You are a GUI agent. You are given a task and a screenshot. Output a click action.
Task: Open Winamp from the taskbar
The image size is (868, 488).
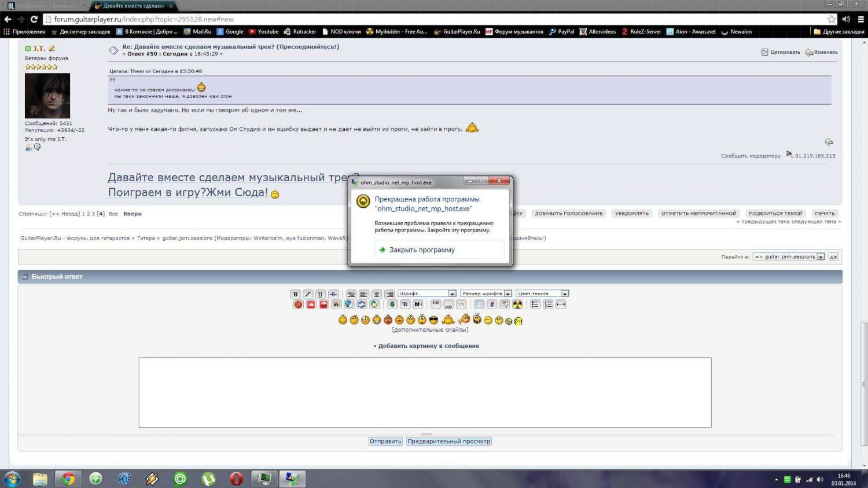tap(152, 479)
